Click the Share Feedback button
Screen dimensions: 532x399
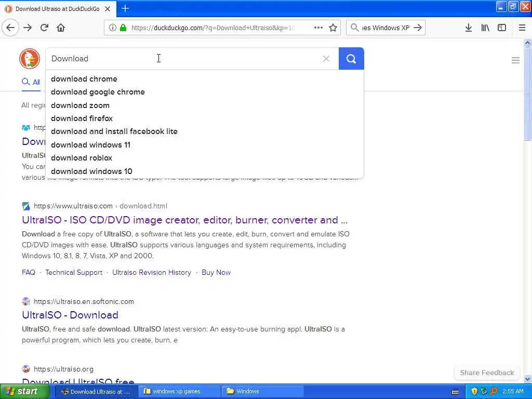pyautogui.click(x=487, y=373)
